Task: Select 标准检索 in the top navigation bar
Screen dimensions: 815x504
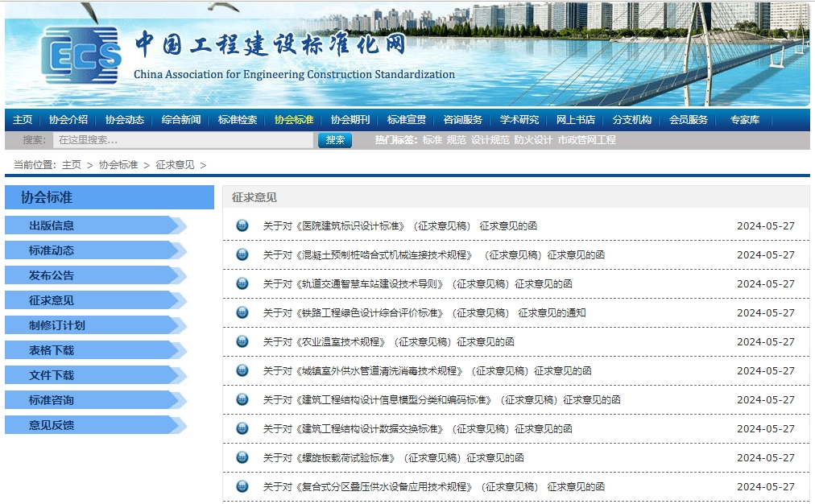Action: [238, 120]
